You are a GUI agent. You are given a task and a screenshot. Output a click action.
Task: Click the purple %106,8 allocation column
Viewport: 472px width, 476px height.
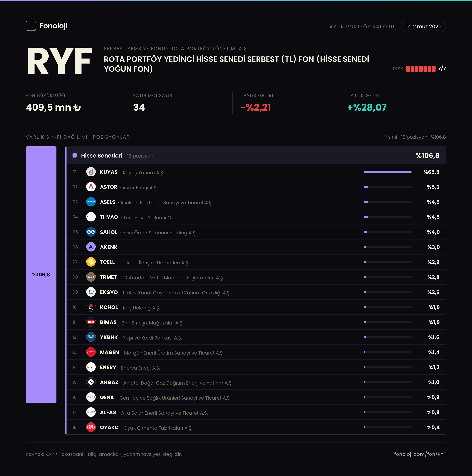pyautogui.click(x=41, y=274)
